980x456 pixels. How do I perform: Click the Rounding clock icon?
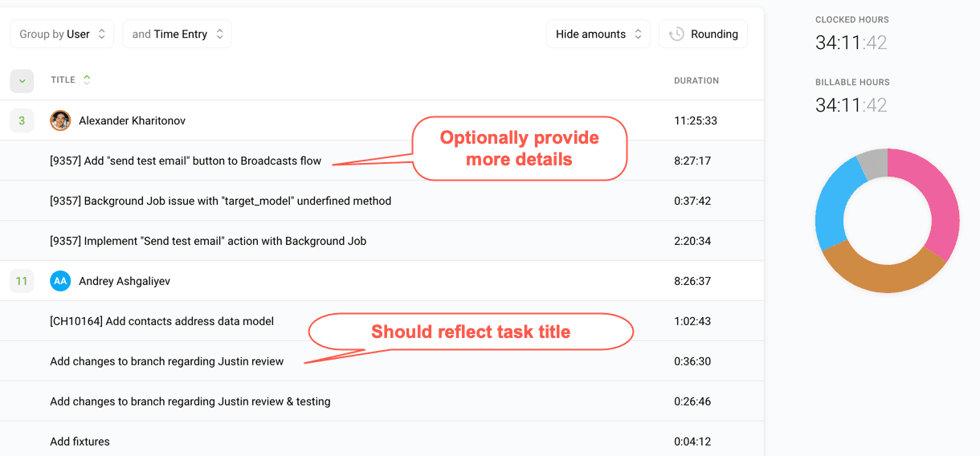676,35
